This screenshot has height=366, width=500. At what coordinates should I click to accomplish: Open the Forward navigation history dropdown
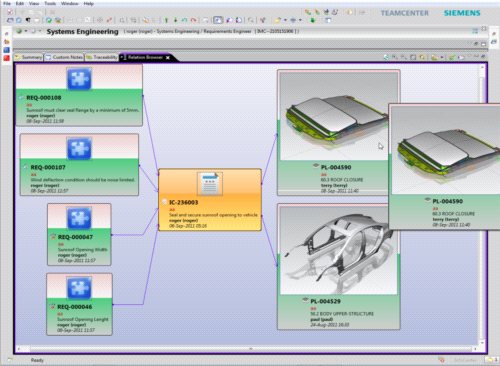[x=40, y=31]
